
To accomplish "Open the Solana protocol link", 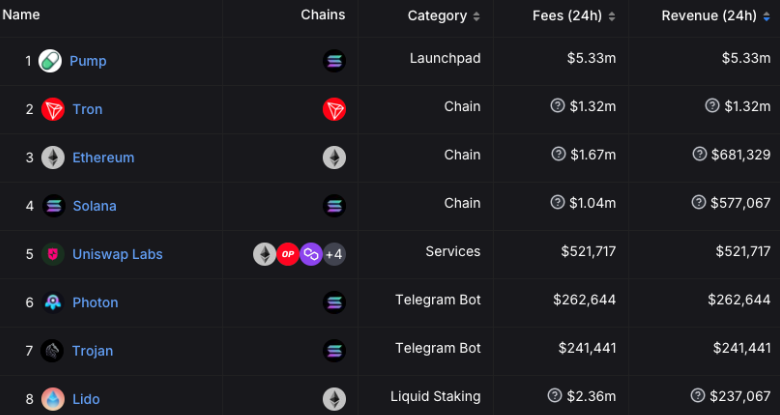I will pyautogui.click(x=95, y=206).
